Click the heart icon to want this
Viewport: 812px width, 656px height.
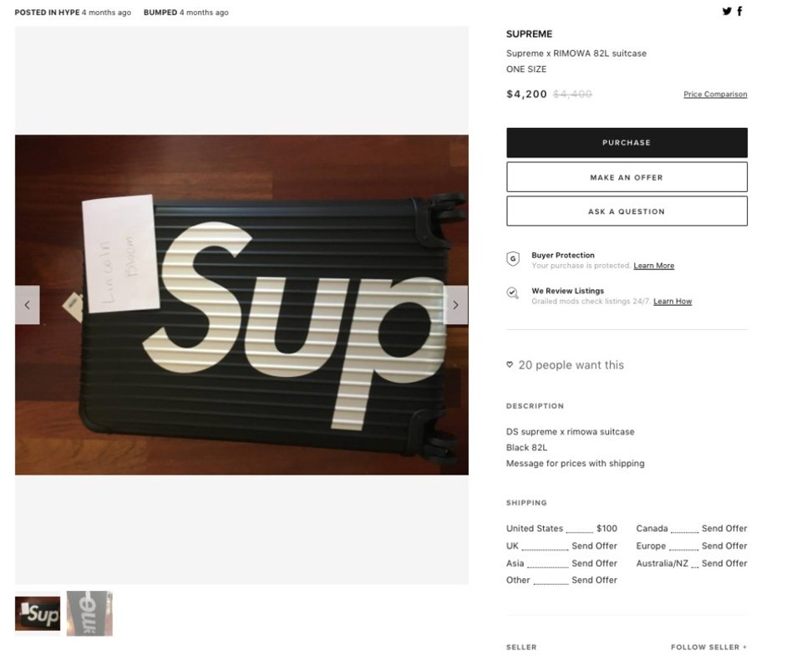510,365
